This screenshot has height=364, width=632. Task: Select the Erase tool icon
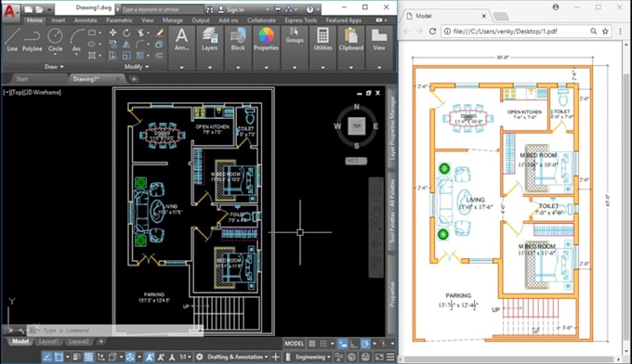[160, 32]
